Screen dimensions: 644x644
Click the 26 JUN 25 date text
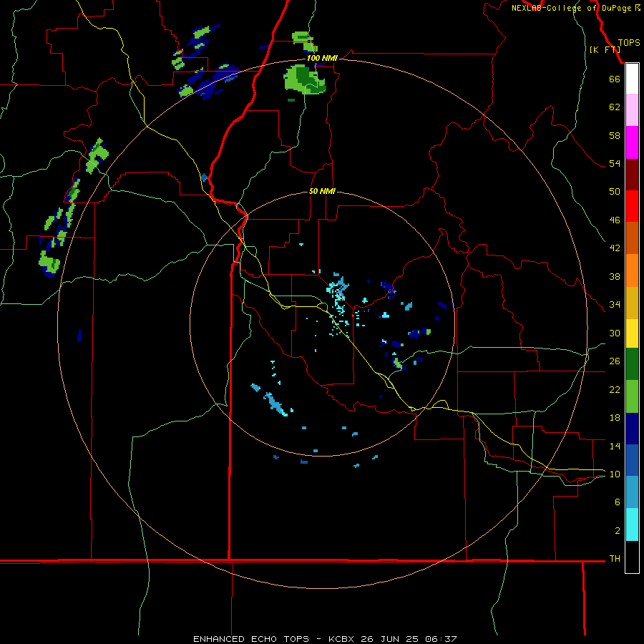(390, 639)
